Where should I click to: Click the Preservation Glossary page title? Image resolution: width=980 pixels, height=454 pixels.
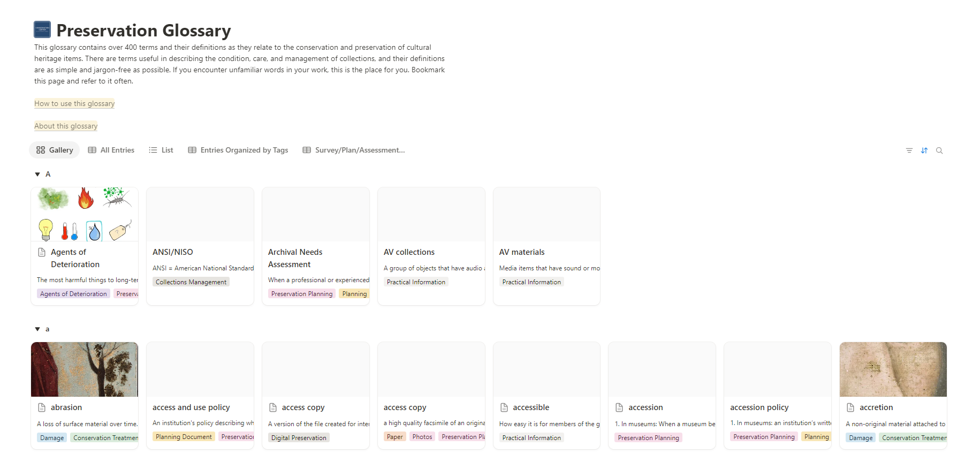pyautogui.click(x=143, y=31)
